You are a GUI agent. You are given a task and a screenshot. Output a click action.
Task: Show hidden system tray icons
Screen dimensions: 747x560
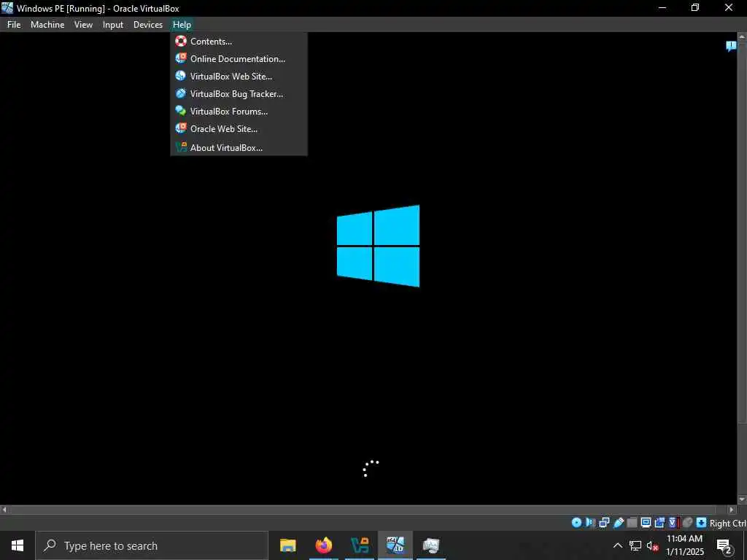617,545
